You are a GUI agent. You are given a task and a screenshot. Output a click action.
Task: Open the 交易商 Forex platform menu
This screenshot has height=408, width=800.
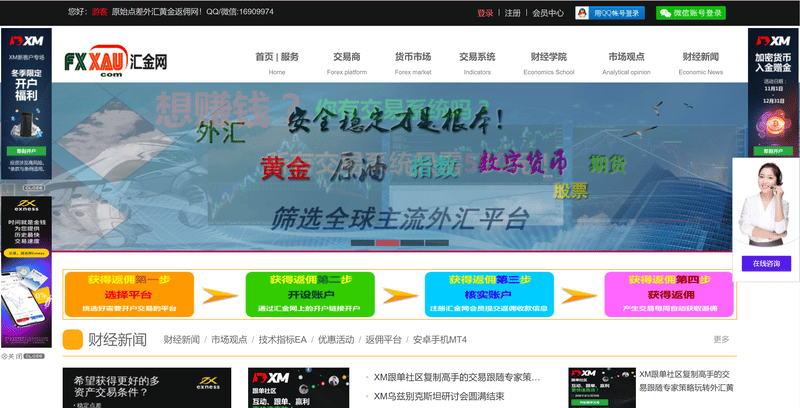pyautogui.click(x=347, y=63)
